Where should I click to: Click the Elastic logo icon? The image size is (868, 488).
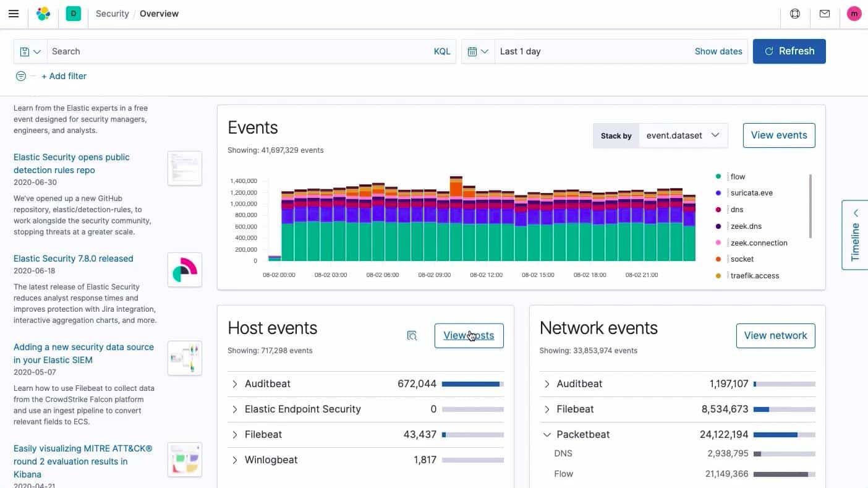pos(43,14)
